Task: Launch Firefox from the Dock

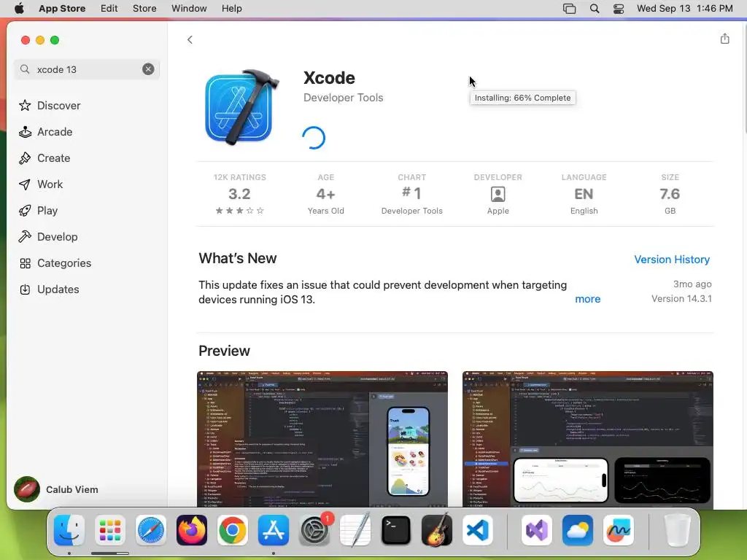Action: pyautogui.click(x=192, y=530)
